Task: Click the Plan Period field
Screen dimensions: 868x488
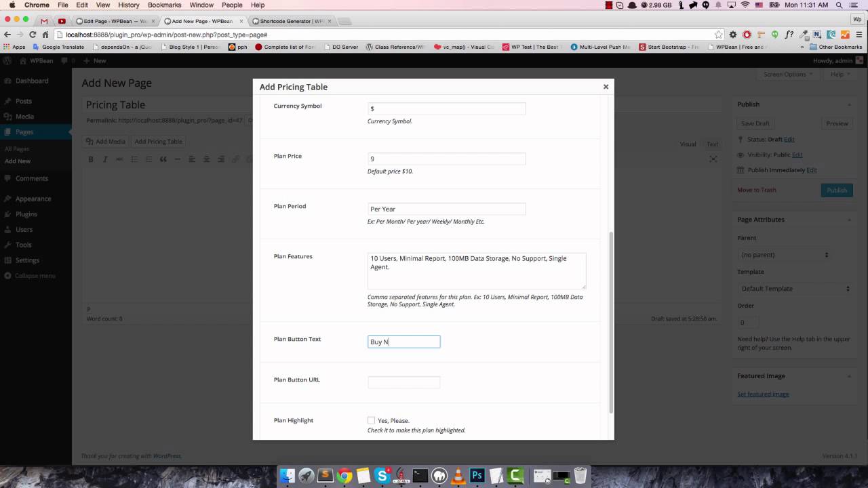Action: [446, 209]
